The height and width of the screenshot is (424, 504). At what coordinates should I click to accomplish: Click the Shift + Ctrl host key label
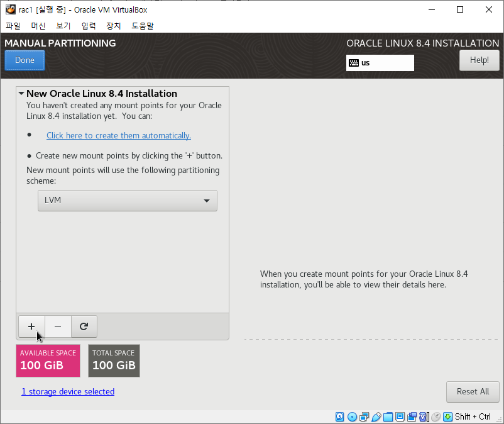coord(473,417)
